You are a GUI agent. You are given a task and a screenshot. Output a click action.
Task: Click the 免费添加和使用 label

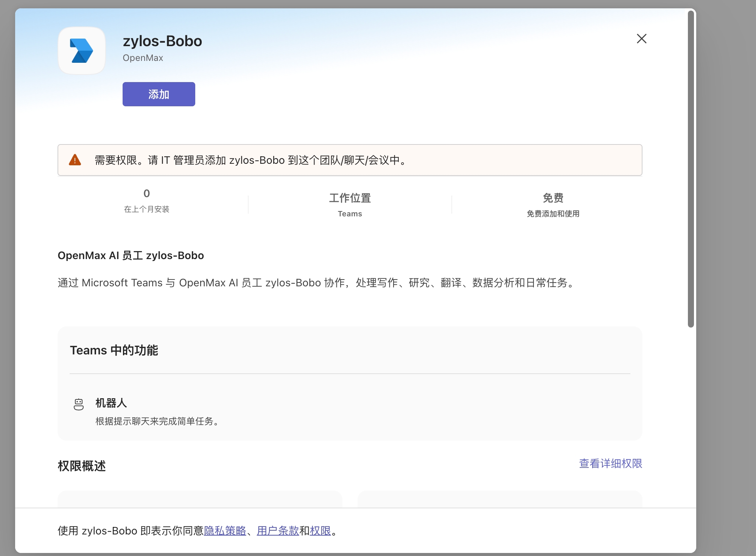point(553,214)
